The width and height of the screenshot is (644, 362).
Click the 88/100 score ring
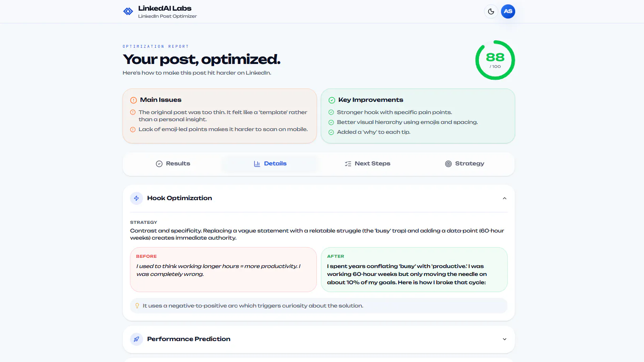[x=495, y=60]
